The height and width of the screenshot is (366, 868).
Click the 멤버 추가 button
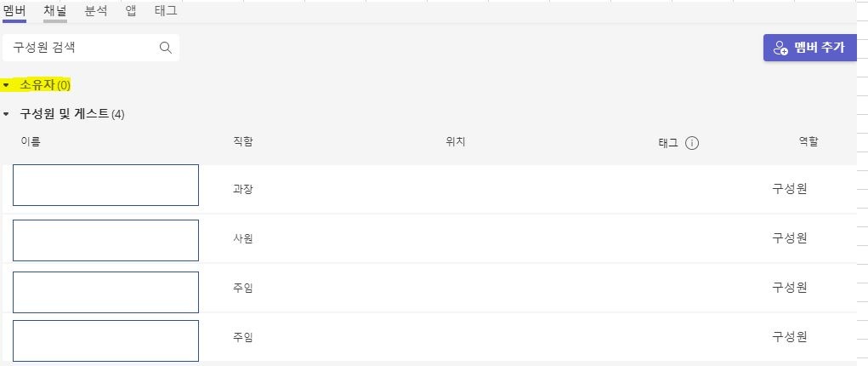(810, 48)
